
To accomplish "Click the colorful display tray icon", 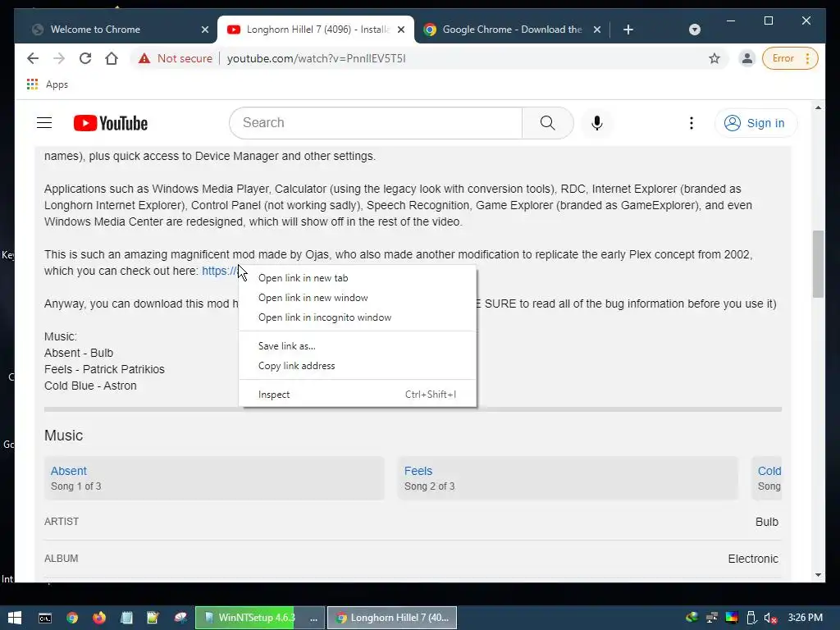I will (x=731, y=618).
